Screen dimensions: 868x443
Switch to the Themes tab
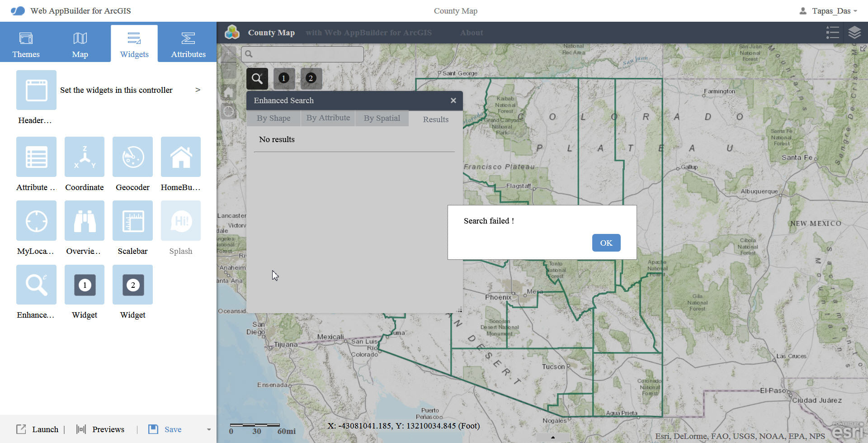point(26,43)
